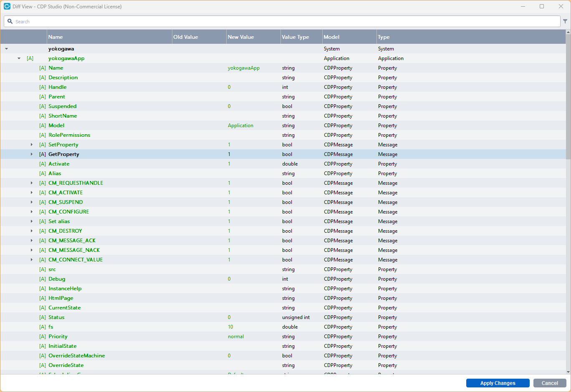Screen dimensions: 571x392
Task: Click the search magnifier icon
Action: (x=10, y=21)
